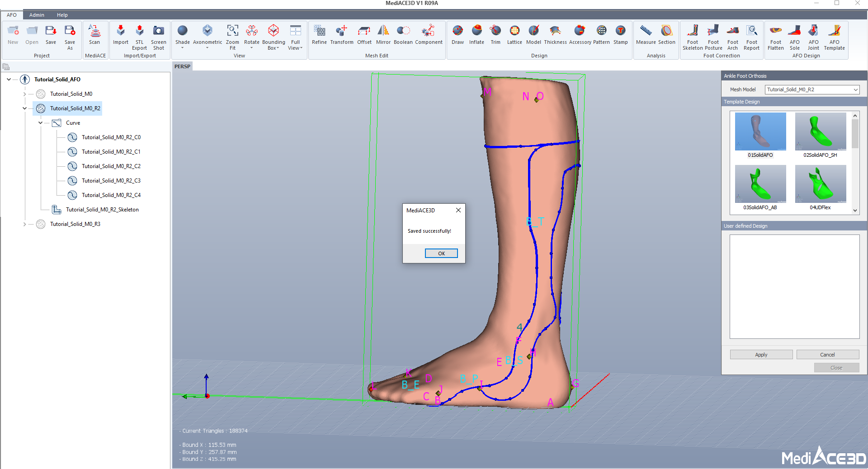Open the Help menu tab
The height and width of the screenshot is (469, 868).
coord(62,15)
